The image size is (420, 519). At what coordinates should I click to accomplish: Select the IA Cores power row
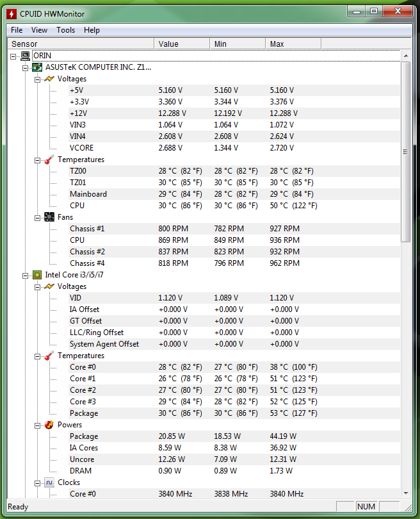pos(234,448)
